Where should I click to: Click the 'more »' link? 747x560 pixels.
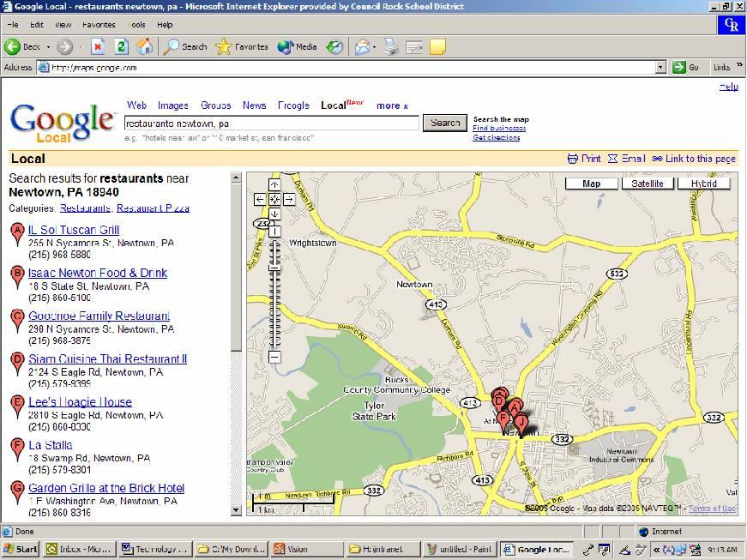click(392, 105)
